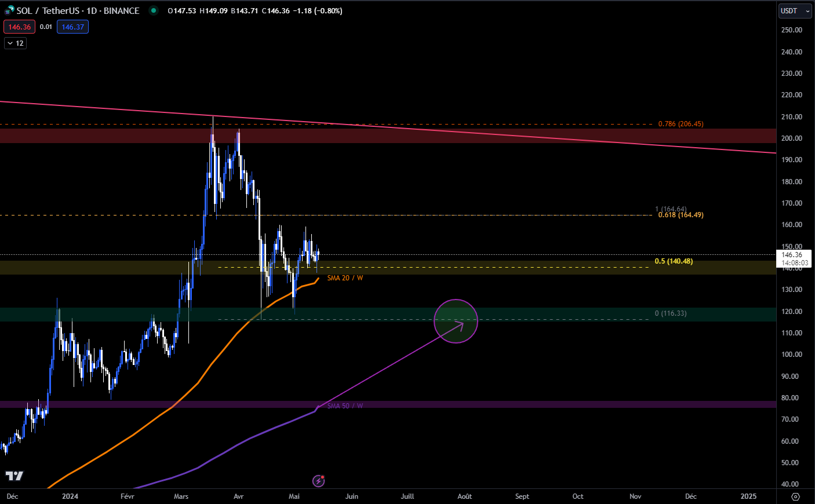Click the pink lightning event marker
The height and width of the screenshot is (504, 815).
point(318,481)
